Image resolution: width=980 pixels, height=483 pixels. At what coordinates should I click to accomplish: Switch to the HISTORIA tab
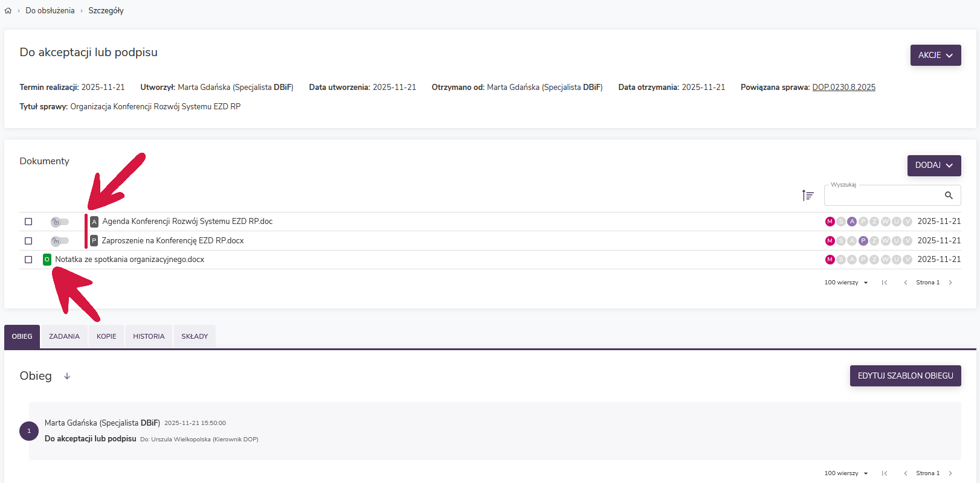click(x=149, y=337)
